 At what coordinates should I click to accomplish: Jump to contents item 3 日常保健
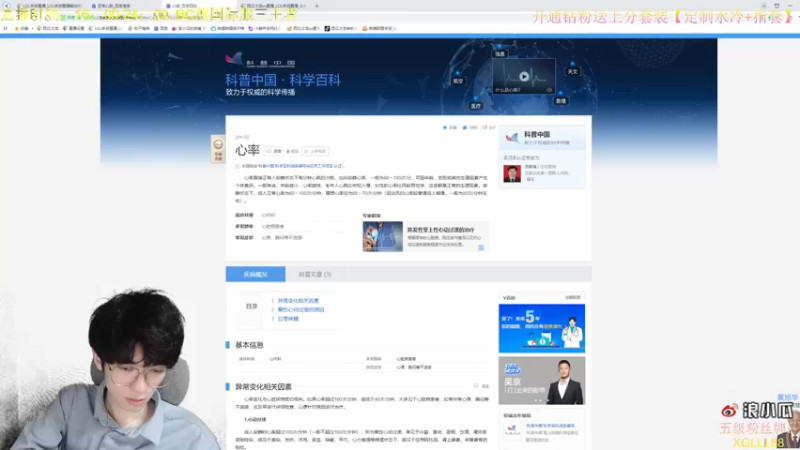click(288, 319)
